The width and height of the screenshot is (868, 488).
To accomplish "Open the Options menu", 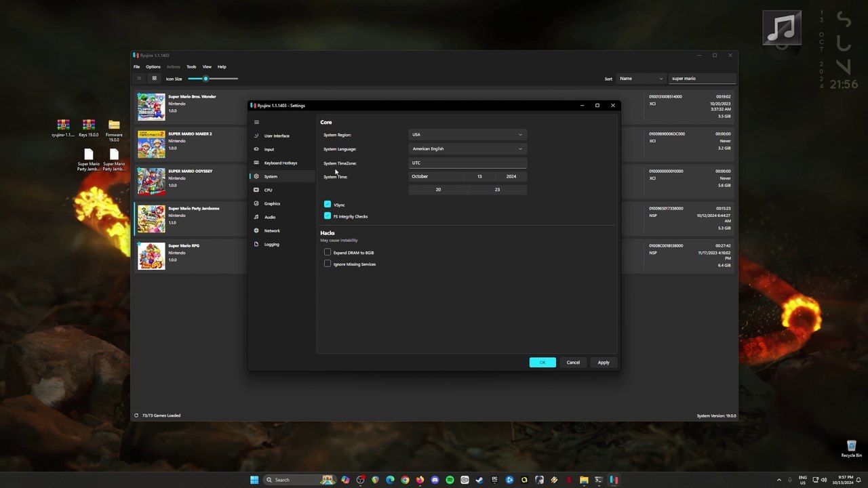I will [x=153, y=66].
